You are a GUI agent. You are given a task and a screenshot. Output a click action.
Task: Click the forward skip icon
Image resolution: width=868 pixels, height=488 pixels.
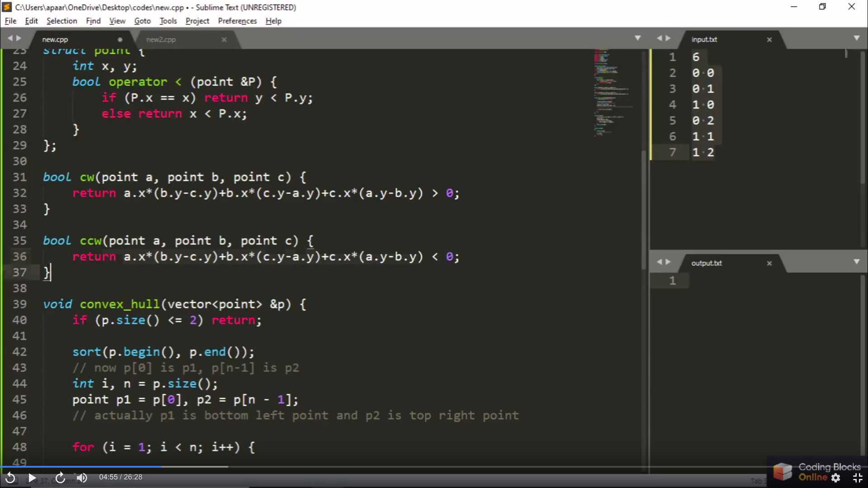[x=60, y=478]
